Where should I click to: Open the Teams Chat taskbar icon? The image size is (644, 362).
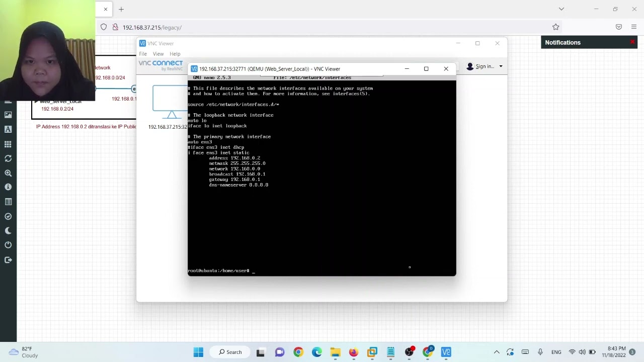(x=279, y=352)
